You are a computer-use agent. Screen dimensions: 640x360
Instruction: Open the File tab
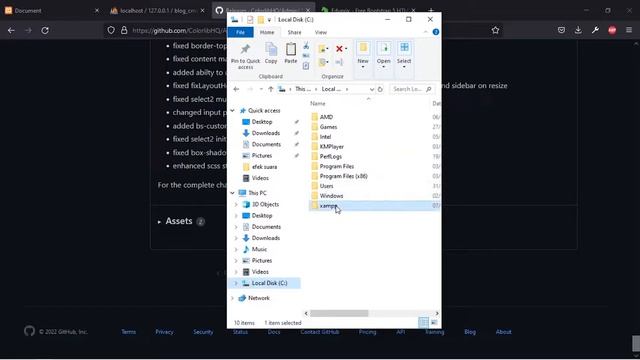tap(240, 32)
